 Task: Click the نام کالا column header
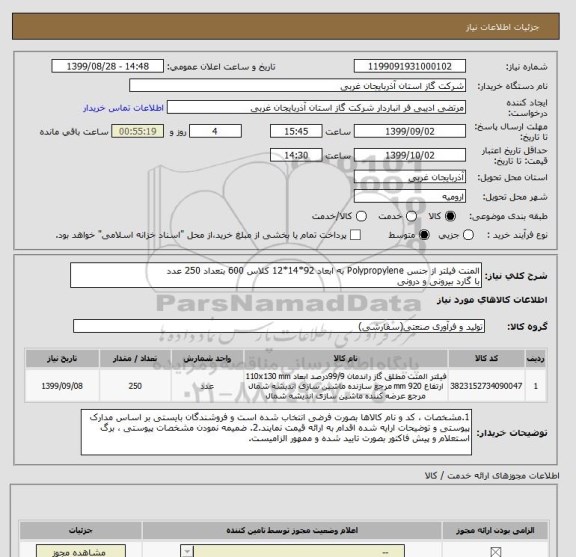coord(346,359)
